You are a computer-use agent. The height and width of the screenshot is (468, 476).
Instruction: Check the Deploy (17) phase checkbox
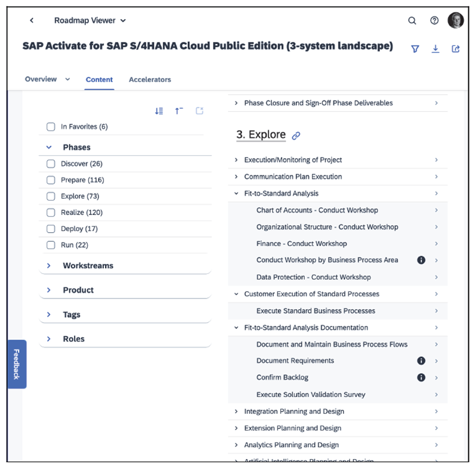(51, 229)
